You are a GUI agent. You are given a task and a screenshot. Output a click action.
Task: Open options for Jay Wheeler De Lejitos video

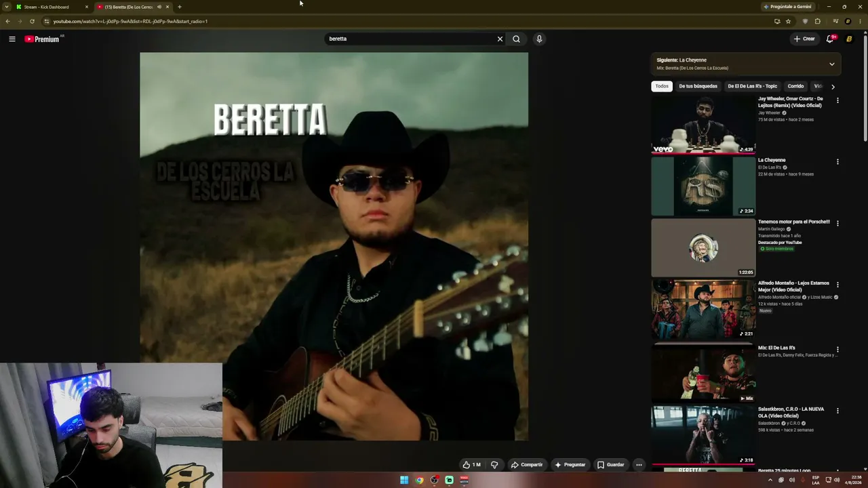837,100
